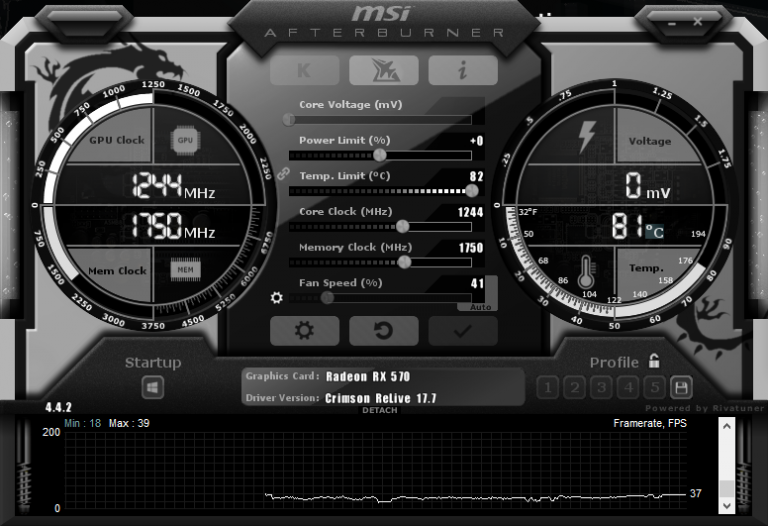The width and height of the screenshot is (768, 526).
Task: Toggle Windows startup apply button
Action: click(153, 386)
